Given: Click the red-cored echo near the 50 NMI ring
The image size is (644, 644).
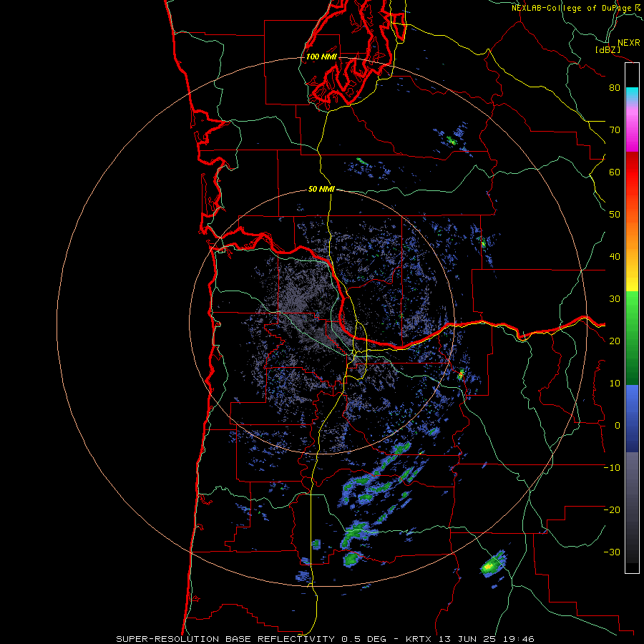Looking at the screenshot, I should [461, 374].
